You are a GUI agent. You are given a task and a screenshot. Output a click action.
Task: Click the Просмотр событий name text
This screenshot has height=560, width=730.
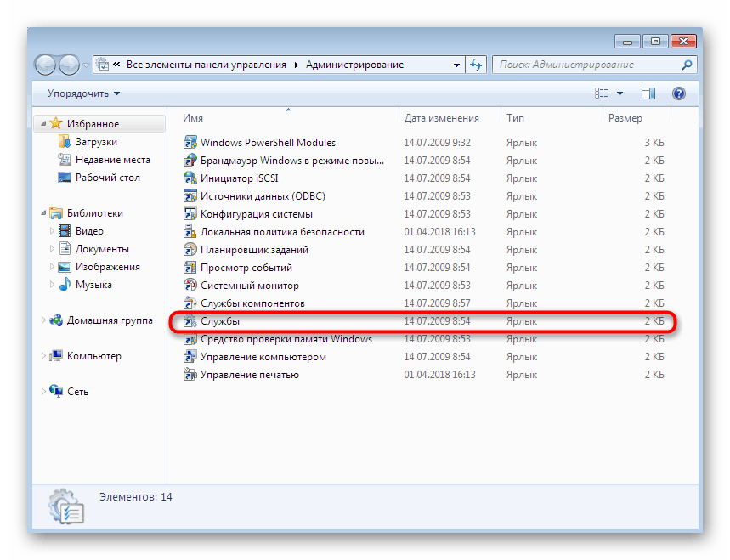pyautogui.click(x=246, y=268)
